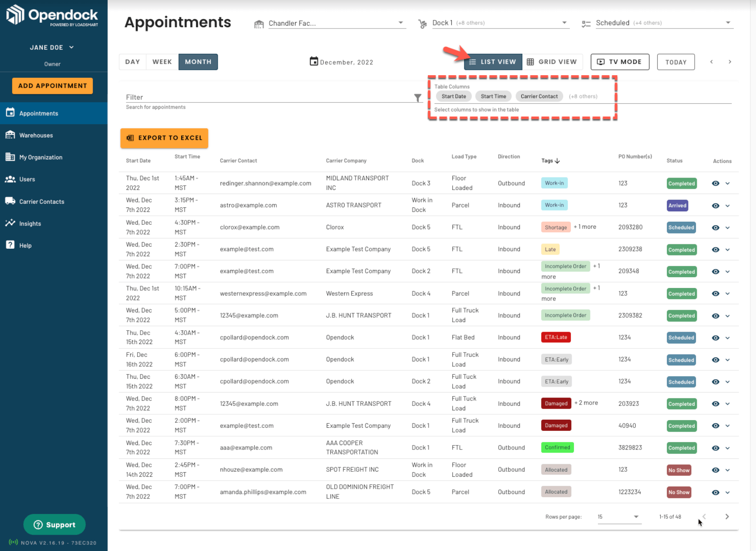Jump to TODAY
Image resolution: width=756 pixels, height=551 pixels.
click(x=676, y=62)
